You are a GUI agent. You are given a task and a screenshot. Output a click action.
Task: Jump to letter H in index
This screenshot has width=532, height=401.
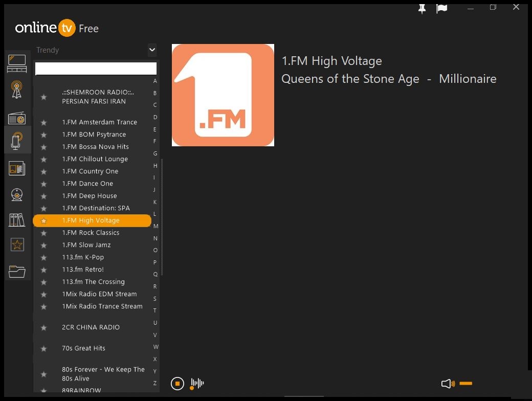tap(155, 166)
